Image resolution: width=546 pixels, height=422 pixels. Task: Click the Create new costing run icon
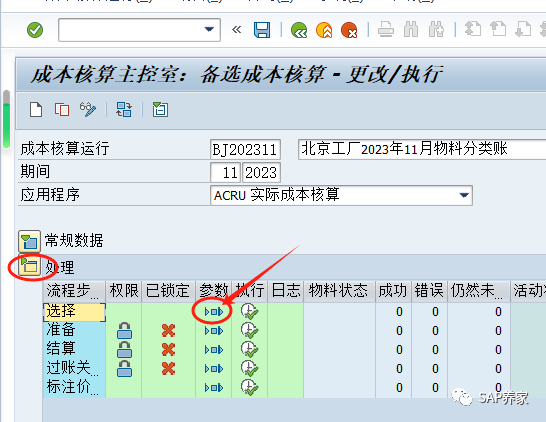[x=36, y=110]
